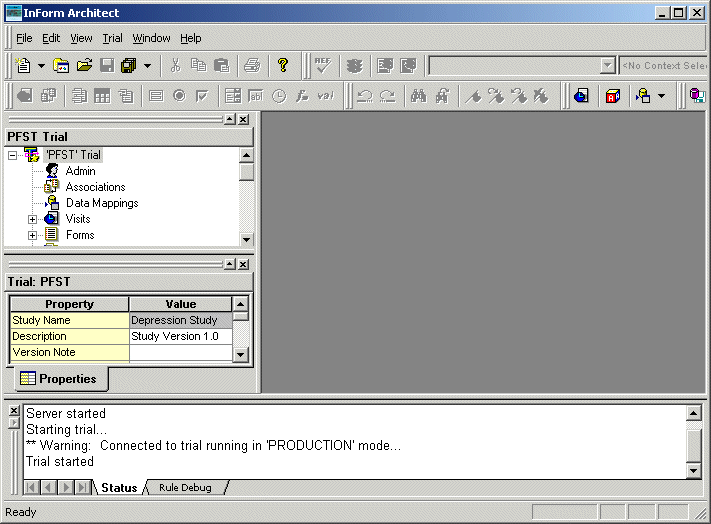The height and width of the screenshot is (524, 711).
Task: Click the Property column header
Action: click(x=69, y=304)
